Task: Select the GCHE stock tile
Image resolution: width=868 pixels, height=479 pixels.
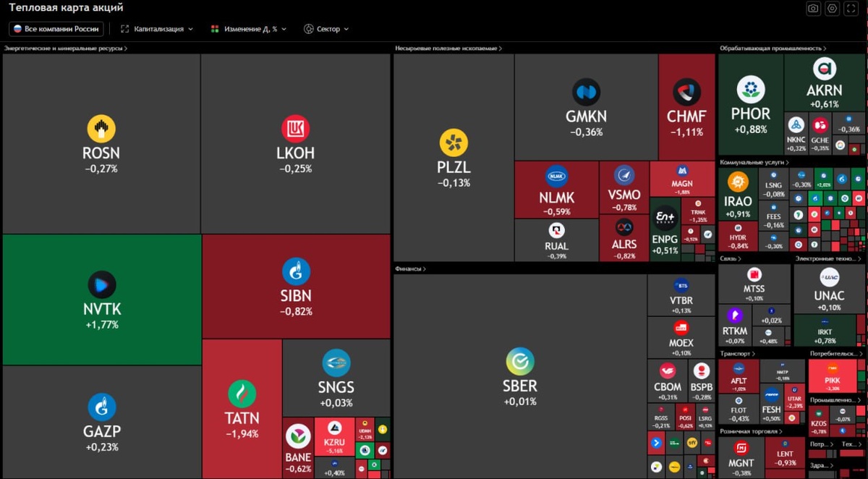Action: pyautogui.click(x=820, y=134)
